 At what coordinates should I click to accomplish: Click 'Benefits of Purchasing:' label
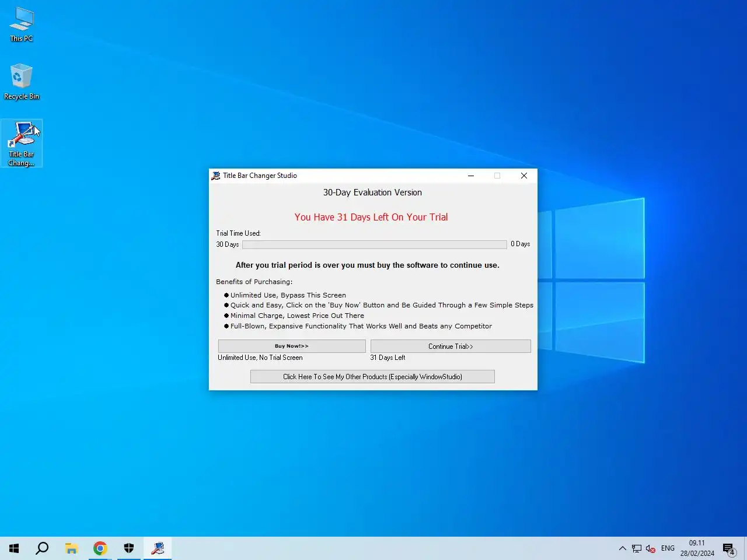tap(254, 282)
